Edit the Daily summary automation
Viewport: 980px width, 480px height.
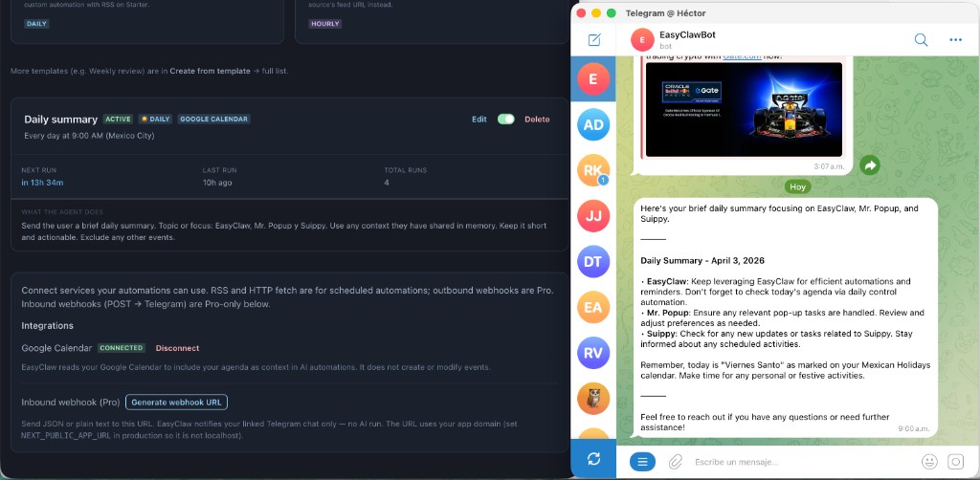(479, 120)
